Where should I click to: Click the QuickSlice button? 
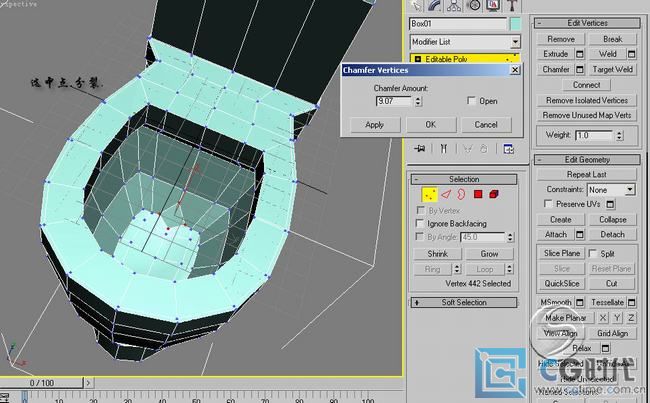[x=562, y=284]
